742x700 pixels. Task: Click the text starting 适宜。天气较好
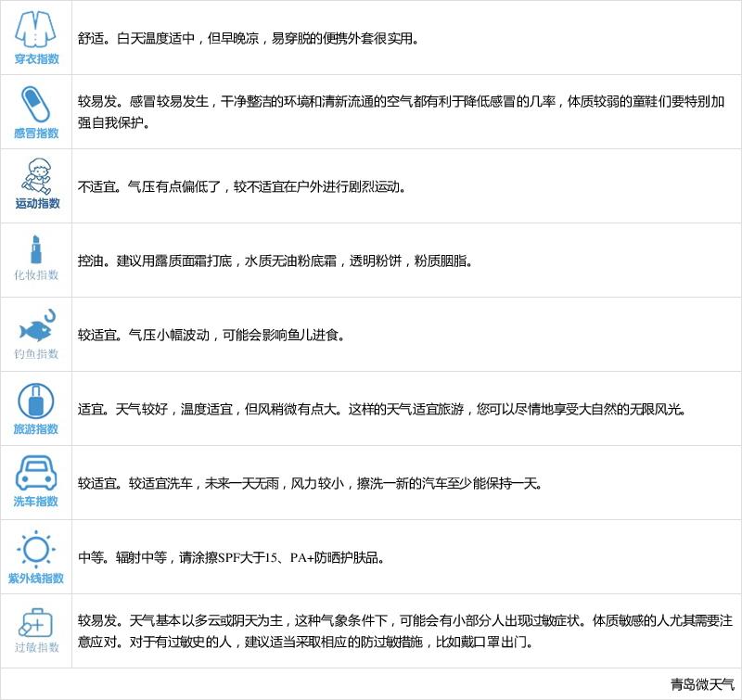pos(382,409)
